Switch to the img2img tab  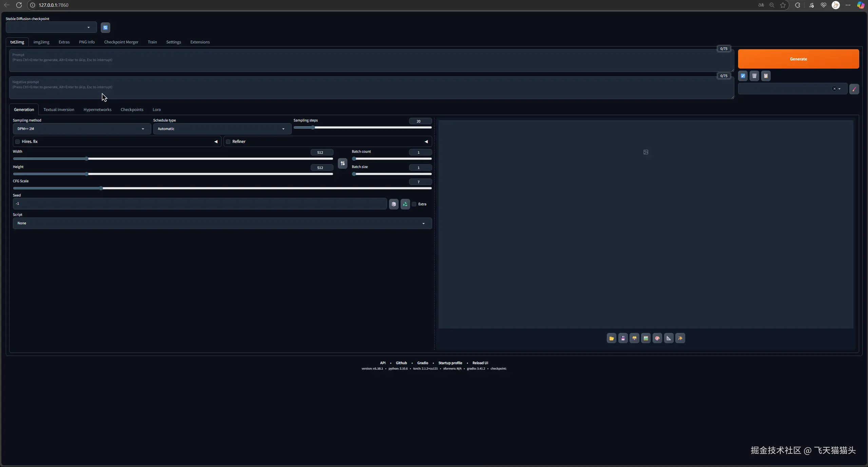(x=41, y=42)
